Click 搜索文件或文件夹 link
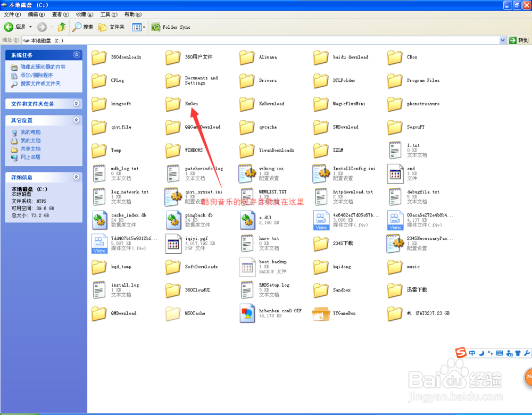Viewport: 532px width, 415px height. point(40,84)
